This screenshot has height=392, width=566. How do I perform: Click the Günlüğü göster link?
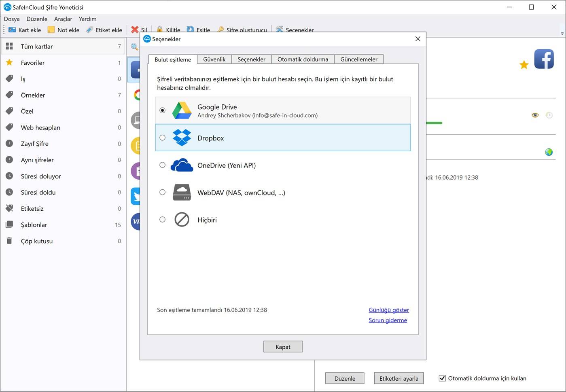tap(388, 310)
